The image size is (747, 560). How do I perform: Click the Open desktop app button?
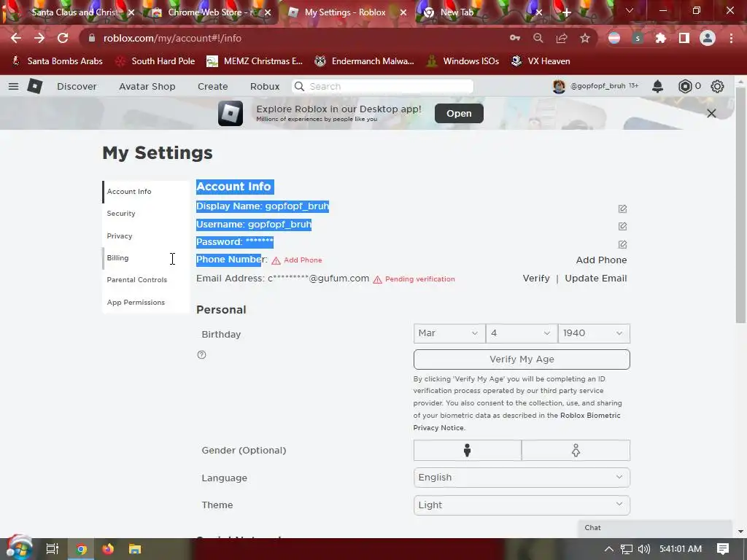[x=459, y=113]
